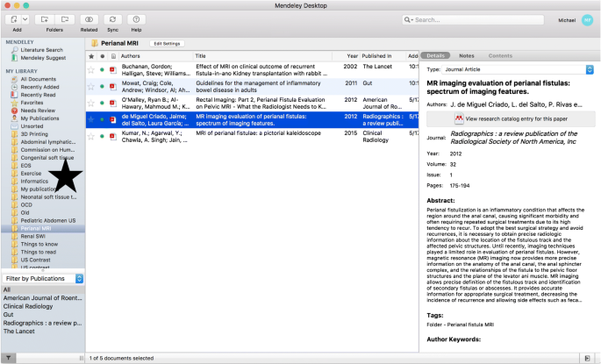Switch to the Details tab
Image resolution: width=601 pixels, height=364 pixels.
435,56
